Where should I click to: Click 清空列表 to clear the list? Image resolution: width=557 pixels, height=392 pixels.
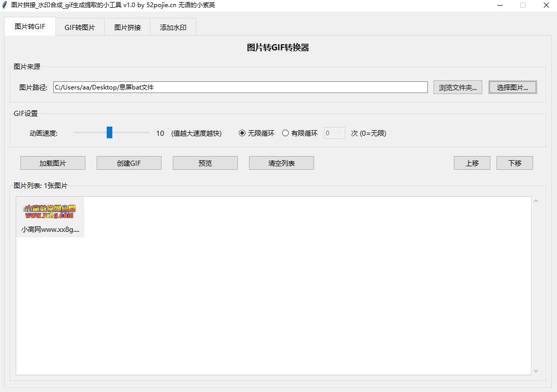tap(281, 163)
